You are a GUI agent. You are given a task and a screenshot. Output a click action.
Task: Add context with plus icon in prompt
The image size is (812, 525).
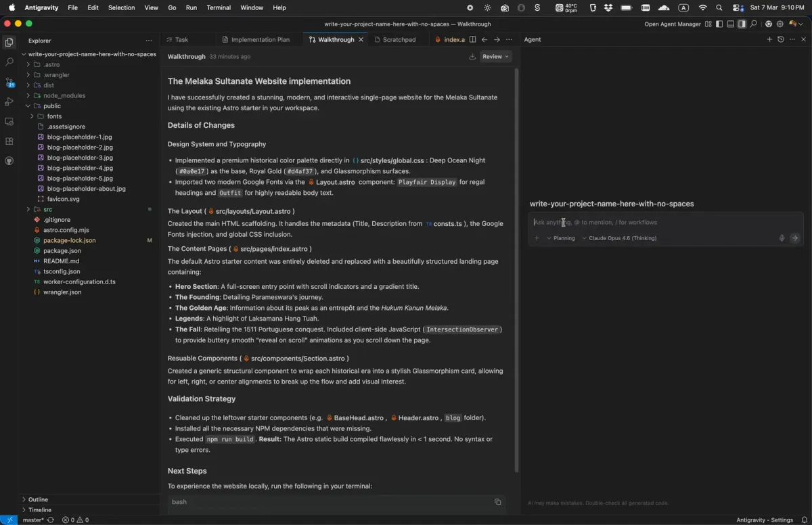(x=537, y=238)
